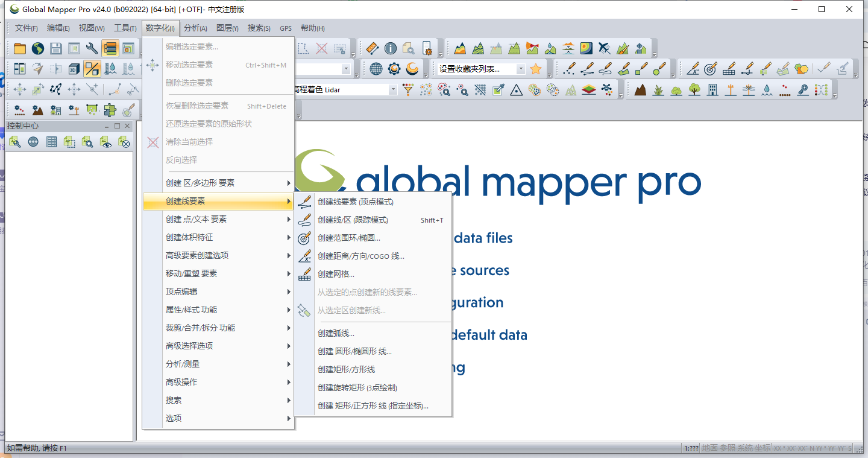Click the favorites star icon
868x458 pixels.
(535, 68)
